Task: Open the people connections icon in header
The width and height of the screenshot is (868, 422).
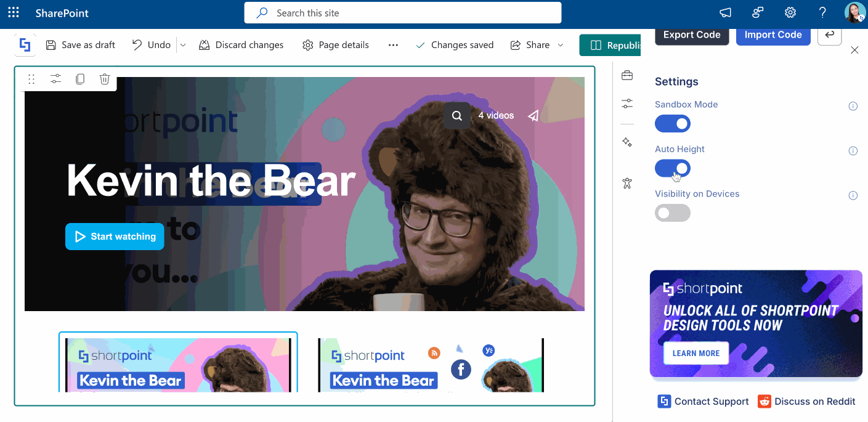Action: 758,13
